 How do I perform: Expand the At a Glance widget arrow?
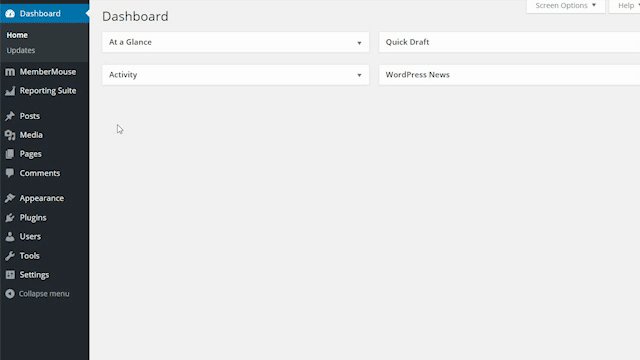tap(359, 42)
